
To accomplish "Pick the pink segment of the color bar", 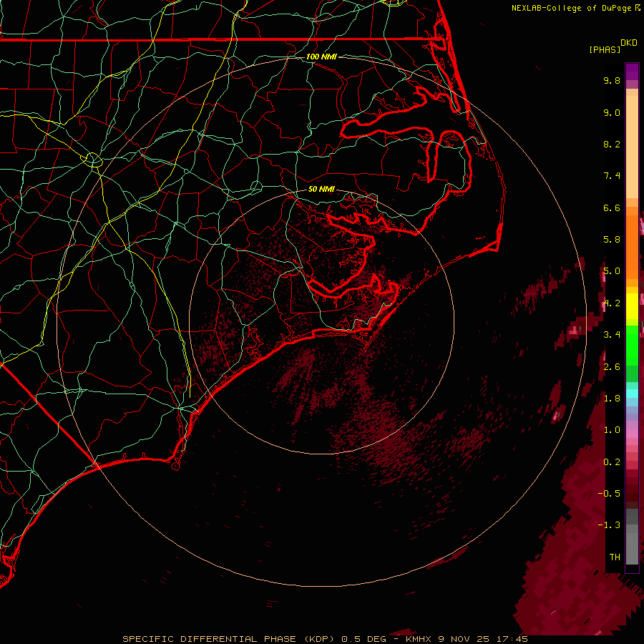I will [x=632, y=434].
